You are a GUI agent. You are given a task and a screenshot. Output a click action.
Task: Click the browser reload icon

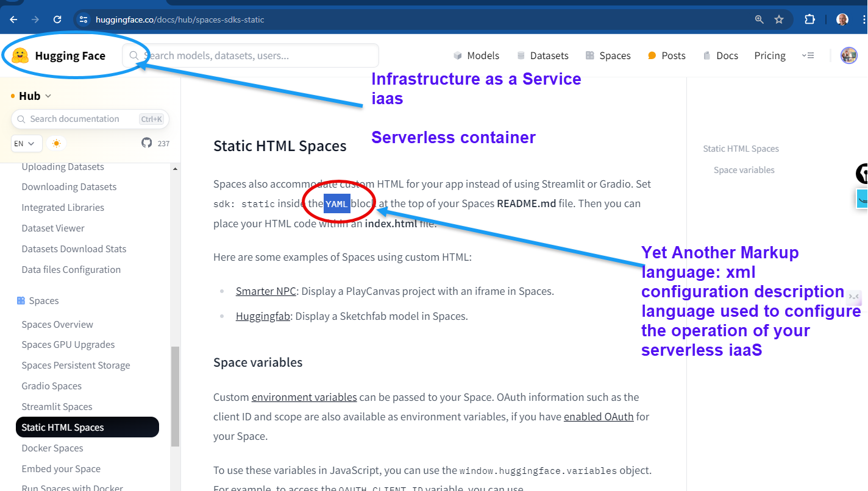pyautogui.click(x=57, y=19)
